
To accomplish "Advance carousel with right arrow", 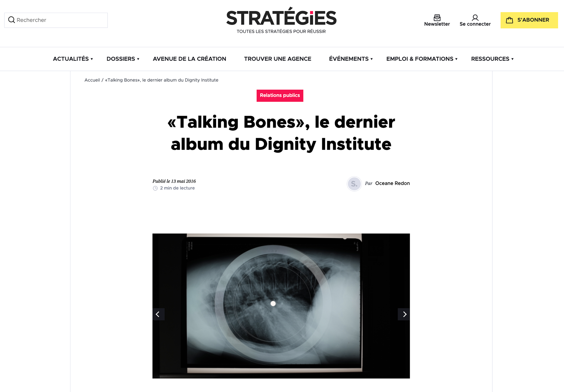I will (404, 314).
